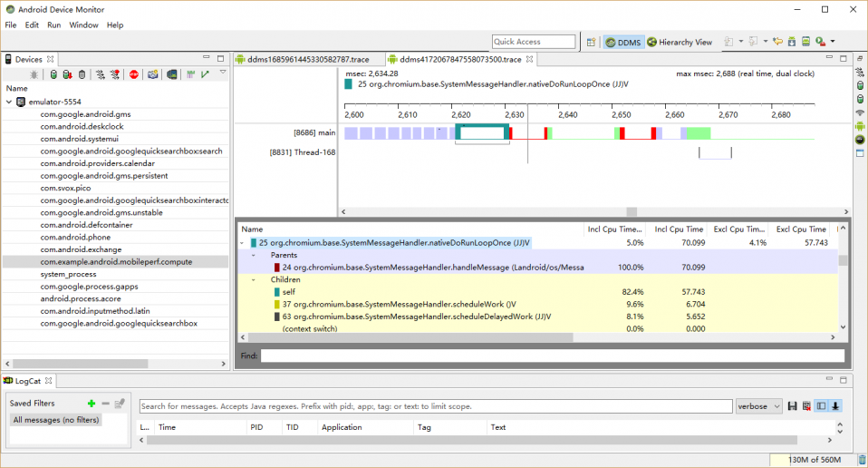Select All messages (no filters) saved filter

[56, 420]
